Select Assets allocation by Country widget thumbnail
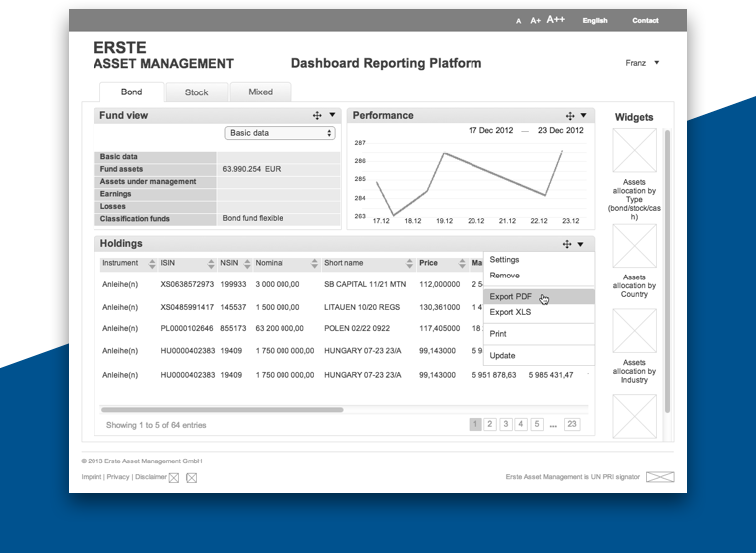Viewport: 756px width, 553px height. pyautogui.click(x=634, y=246)
